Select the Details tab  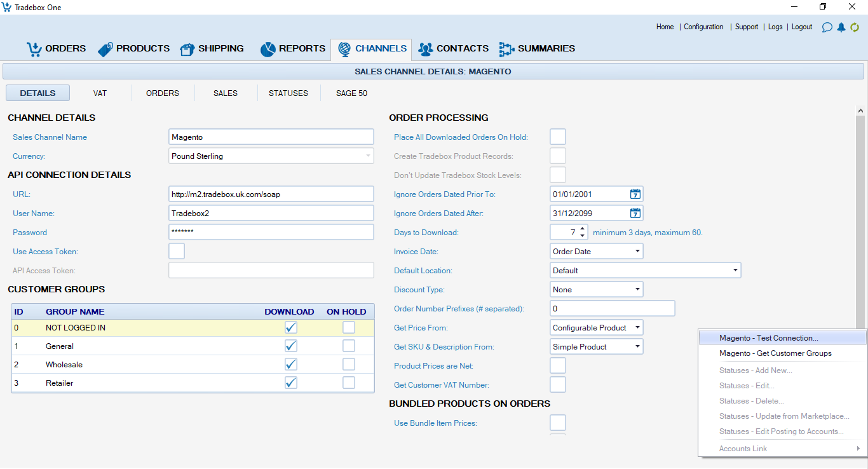point(37,93)
